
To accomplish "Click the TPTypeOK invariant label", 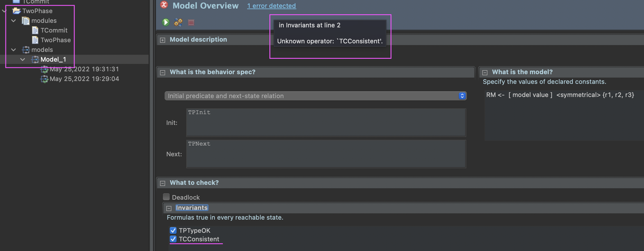I will (195, 230).
